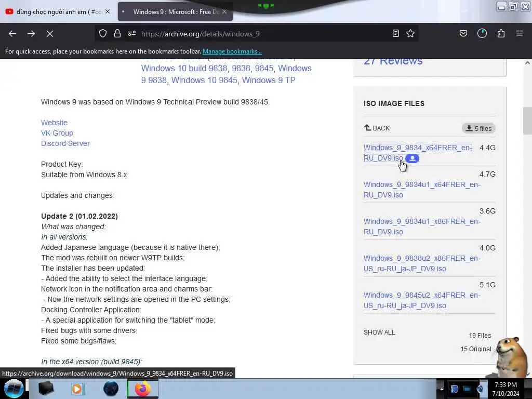Click the ISO IMAGE FILES heading
The image size is (532, 399).
[394, 103]
